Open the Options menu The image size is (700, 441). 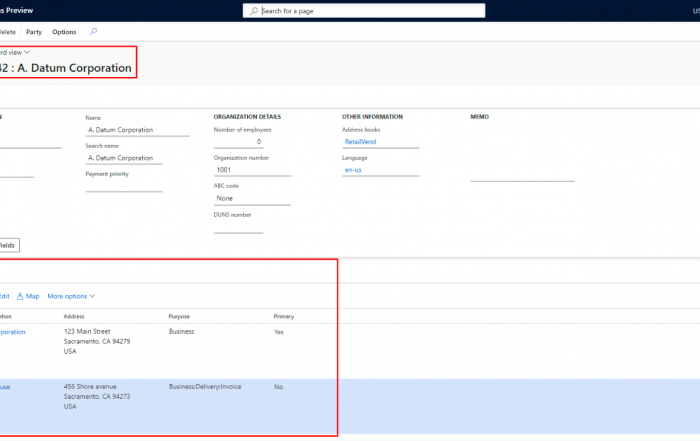point(64,32)
